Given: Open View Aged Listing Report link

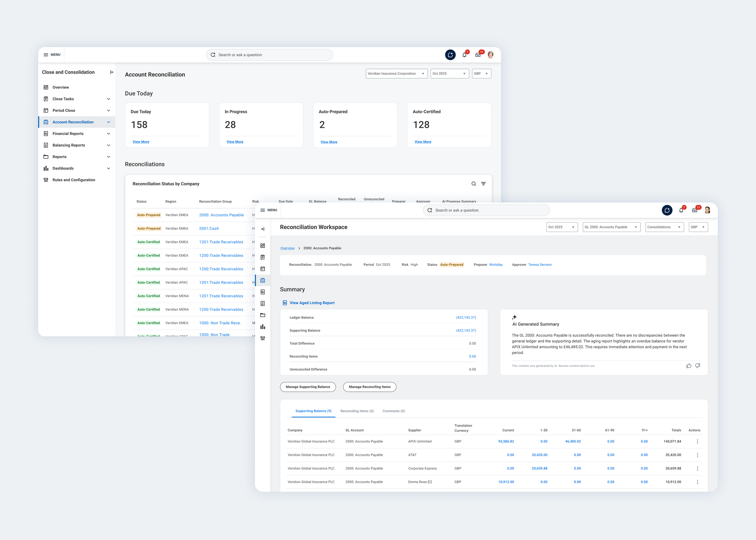Looking at the screenshot, I should (312, 303).
